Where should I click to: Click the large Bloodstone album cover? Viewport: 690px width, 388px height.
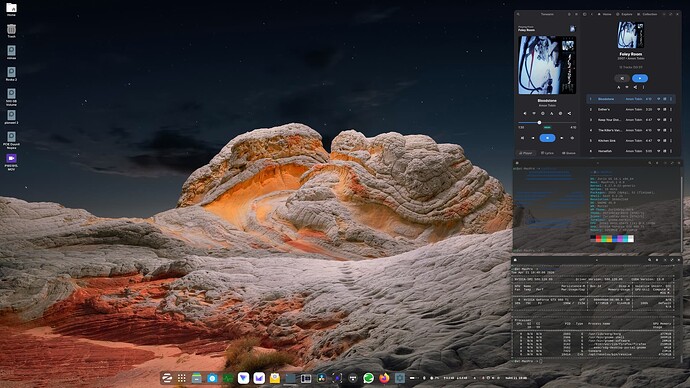point(547,65)
